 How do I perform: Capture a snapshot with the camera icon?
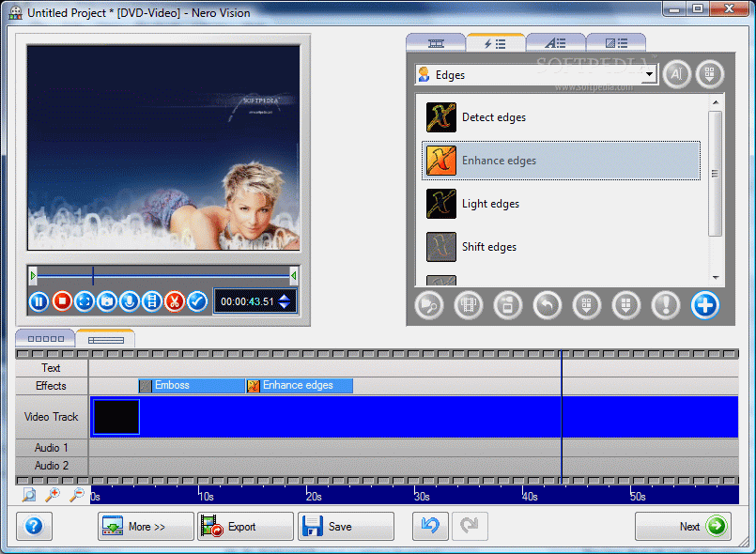coord(107,301)
